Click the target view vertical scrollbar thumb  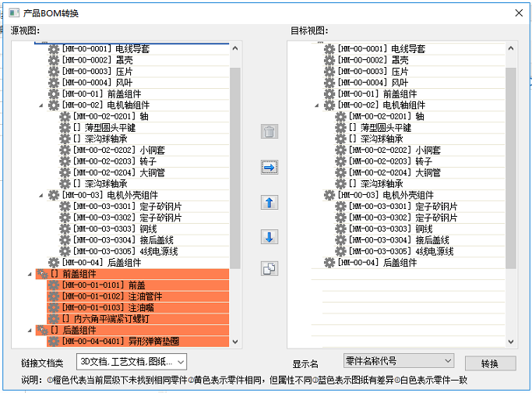(x=511, y=168)
